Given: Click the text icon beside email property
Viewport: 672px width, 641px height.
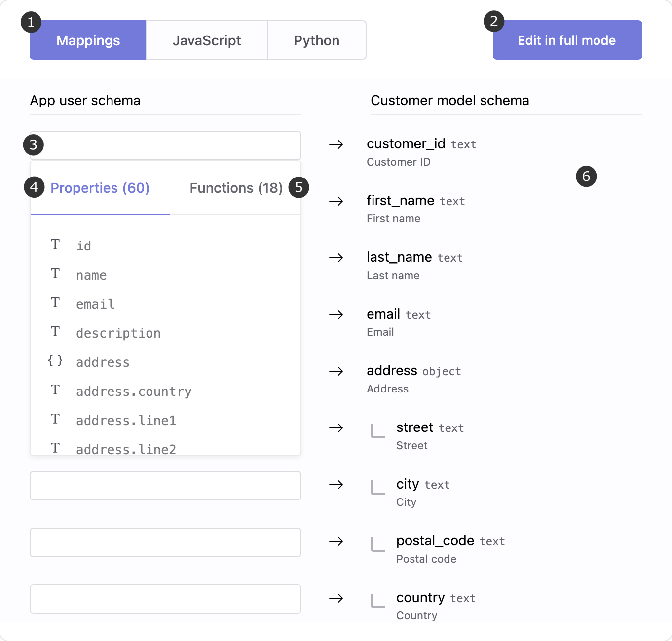Looking at the screenshot, I should coord(55,303).
